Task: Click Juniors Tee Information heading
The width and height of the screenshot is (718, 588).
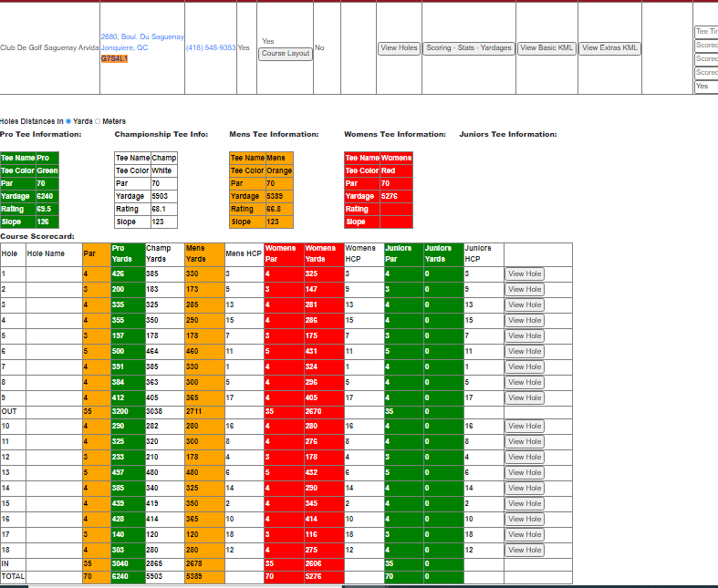Action: [x=508, y=135]
